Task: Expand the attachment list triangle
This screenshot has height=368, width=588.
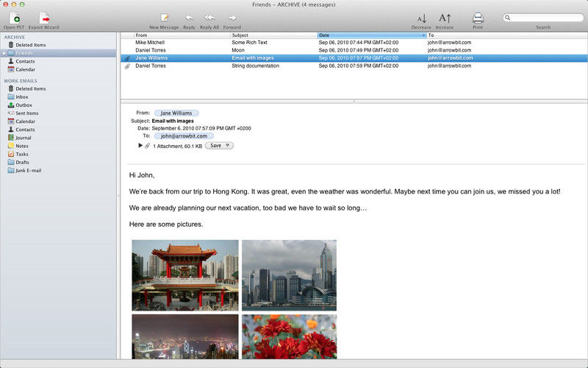Action: (x=140, y=146)
